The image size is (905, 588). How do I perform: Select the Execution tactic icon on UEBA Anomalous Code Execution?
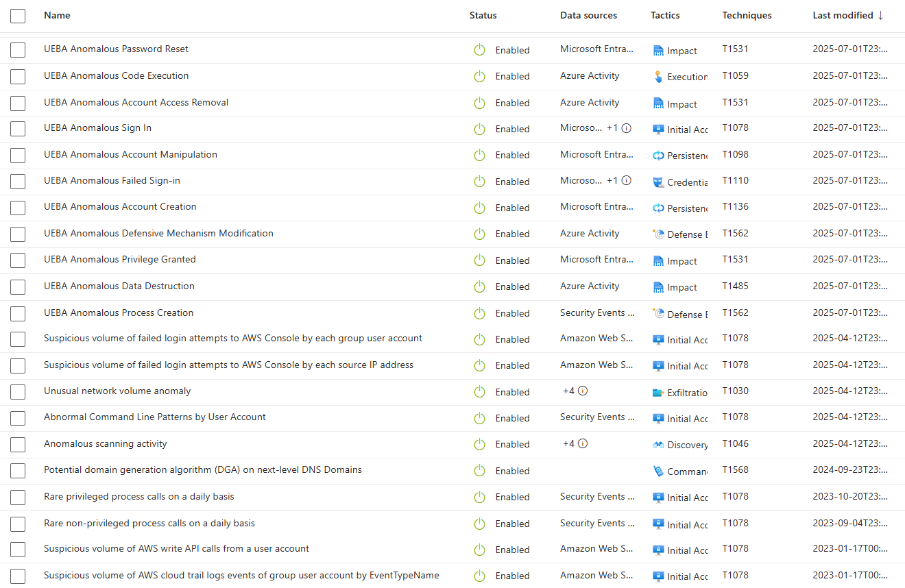(x=657, y=76)
